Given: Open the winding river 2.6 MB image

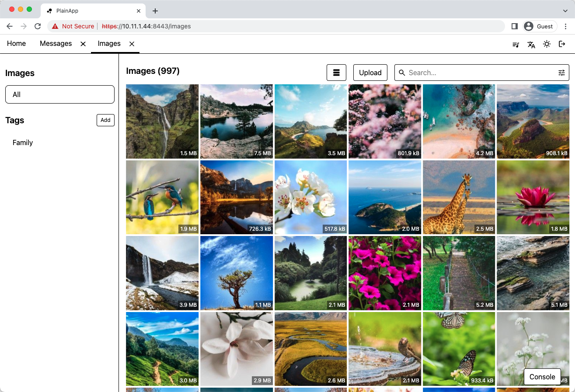Looking at the screenshot, I should click(311, 349).
